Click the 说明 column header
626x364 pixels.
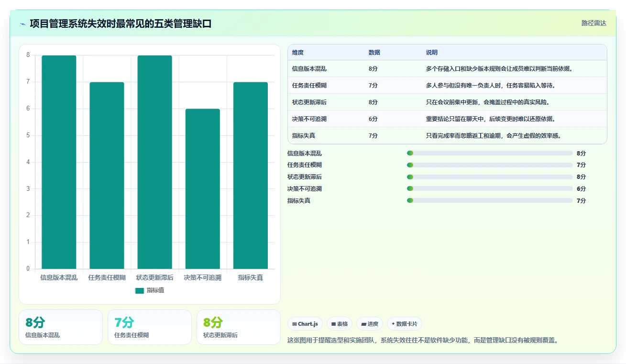(432, 53)
